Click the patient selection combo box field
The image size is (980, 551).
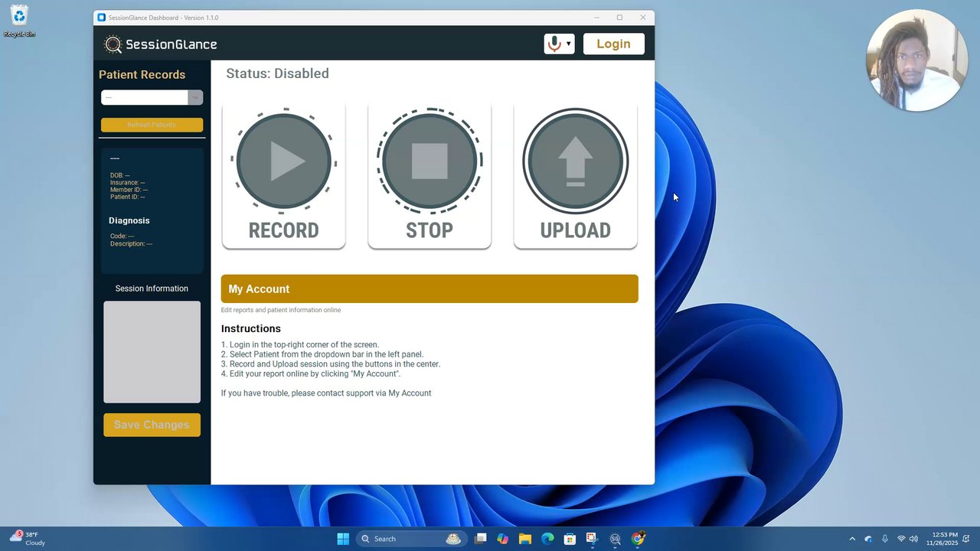(152, 97)
